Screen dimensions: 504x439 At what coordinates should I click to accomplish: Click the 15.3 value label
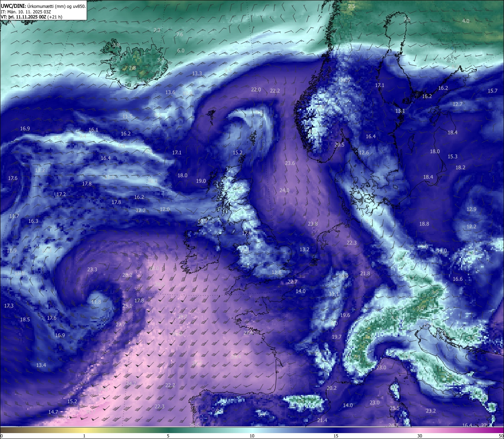[x=452, y=156]
